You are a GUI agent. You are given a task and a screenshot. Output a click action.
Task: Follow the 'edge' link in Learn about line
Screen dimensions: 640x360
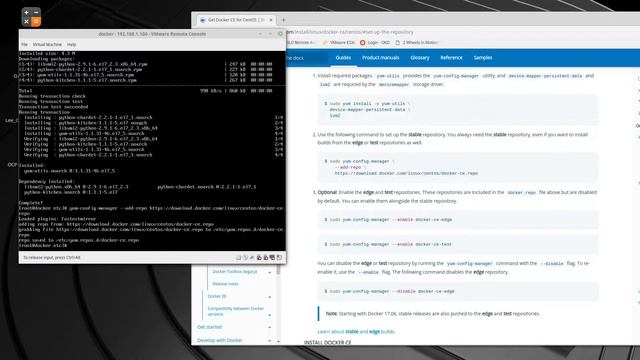point(374,331)
